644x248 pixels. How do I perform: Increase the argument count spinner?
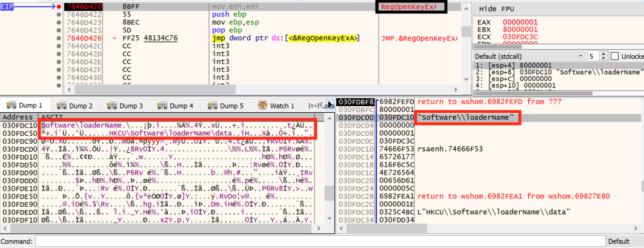pyautogui.click(x=602, y=53)
